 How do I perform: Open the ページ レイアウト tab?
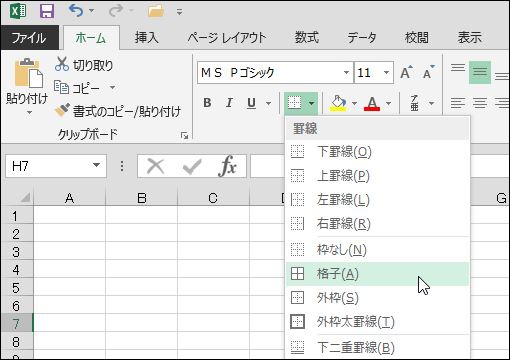coord(227,37)
